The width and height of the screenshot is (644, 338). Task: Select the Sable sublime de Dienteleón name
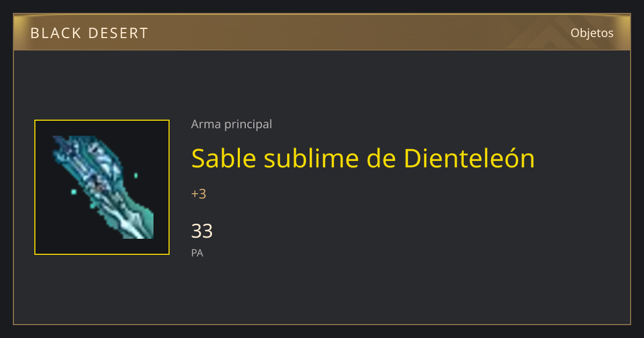click(x=363, y=158)
